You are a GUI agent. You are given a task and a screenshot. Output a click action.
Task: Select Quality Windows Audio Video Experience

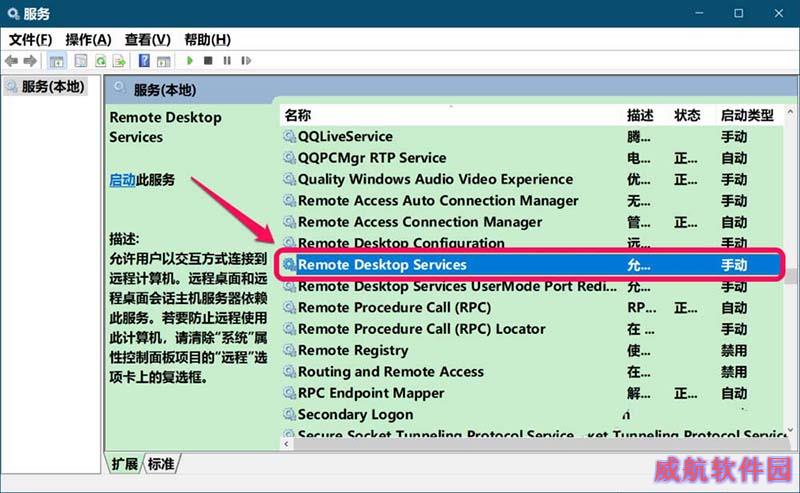tap(532, 180)
